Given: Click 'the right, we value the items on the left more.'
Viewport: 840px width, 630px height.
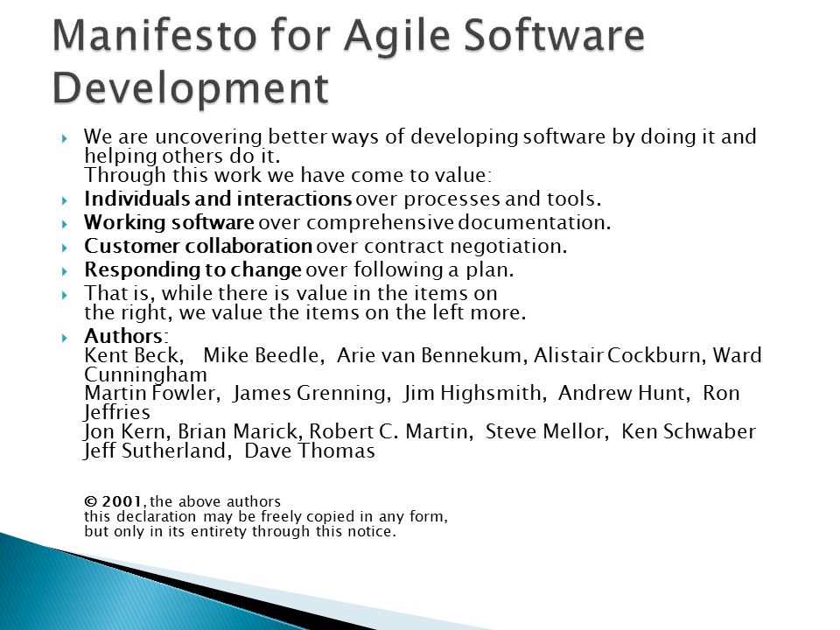Looking at the screenshot, I should coord(305,312).
